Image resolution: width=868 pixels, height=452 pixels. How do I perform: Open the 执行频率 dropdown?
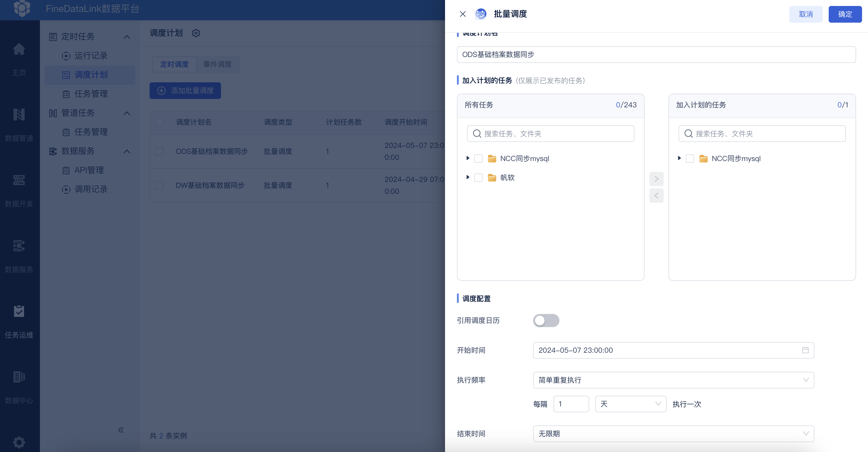673,380
